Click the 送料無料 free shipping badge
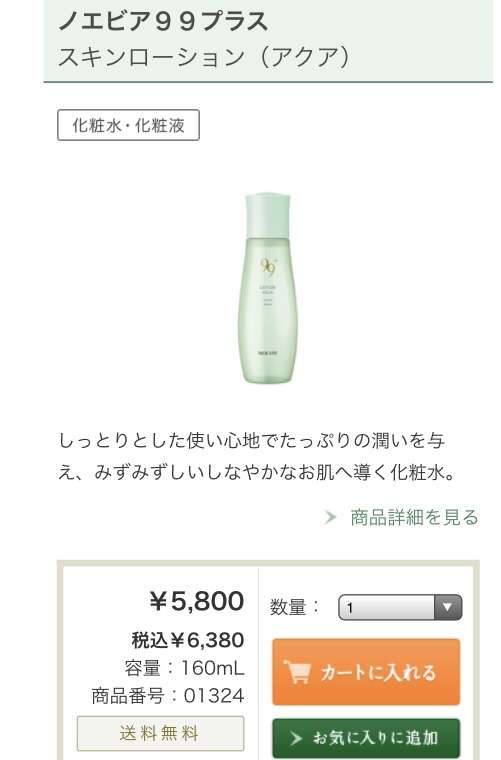501x760 pixels. 160,733
